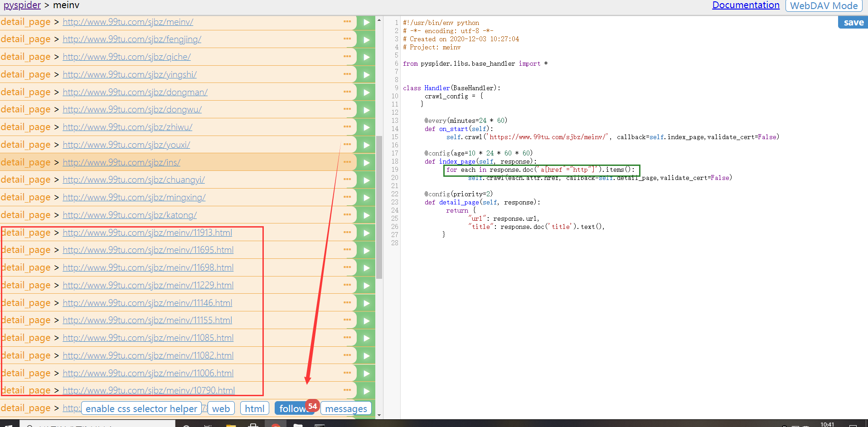Run the 11698.html detail_page task
Screen dimensions: 868x427
coord(366,268)
